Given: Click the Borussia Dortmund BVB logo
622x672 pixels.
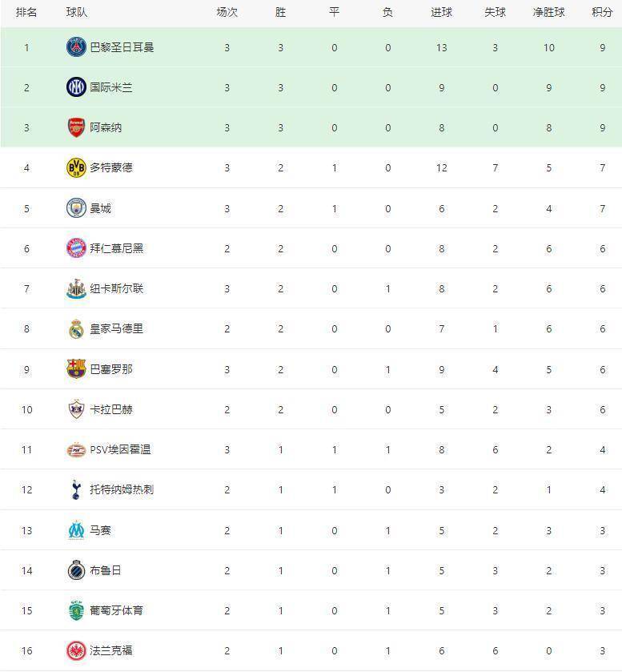Looking at the screenshot, I should pos(76,167).
